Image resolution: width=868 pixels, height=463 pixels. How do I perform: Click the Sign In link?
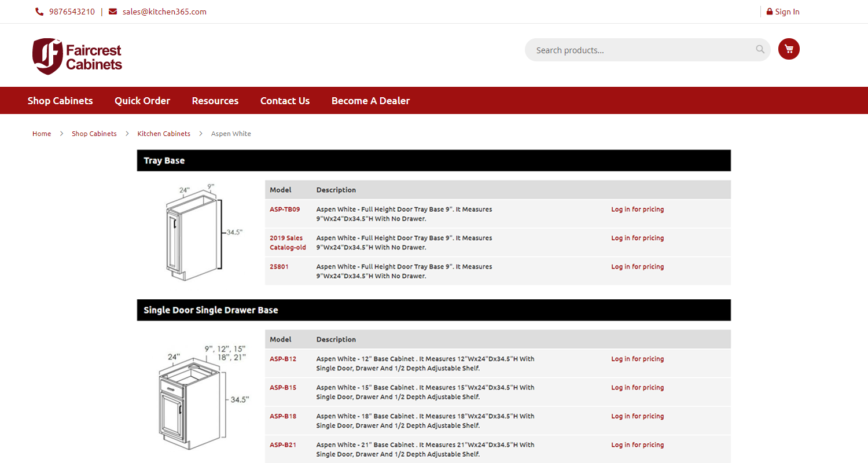point(788,12)
